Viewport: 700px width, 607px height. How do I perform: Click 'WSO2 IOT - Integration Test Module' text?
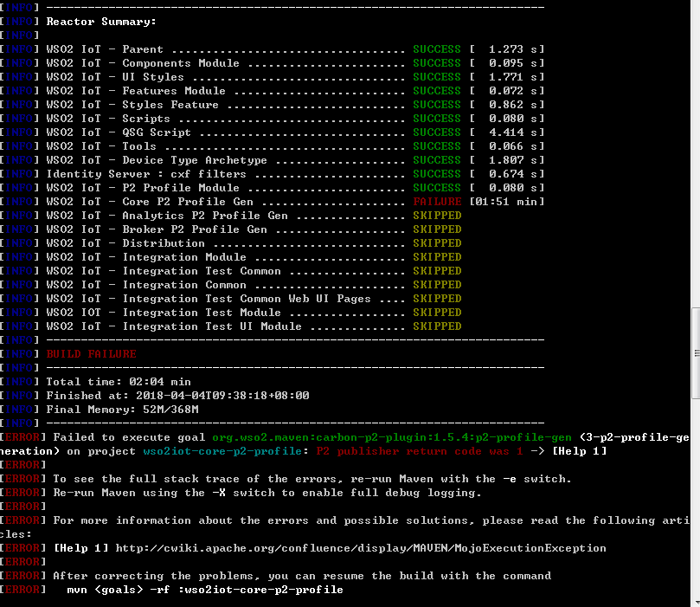164,313
